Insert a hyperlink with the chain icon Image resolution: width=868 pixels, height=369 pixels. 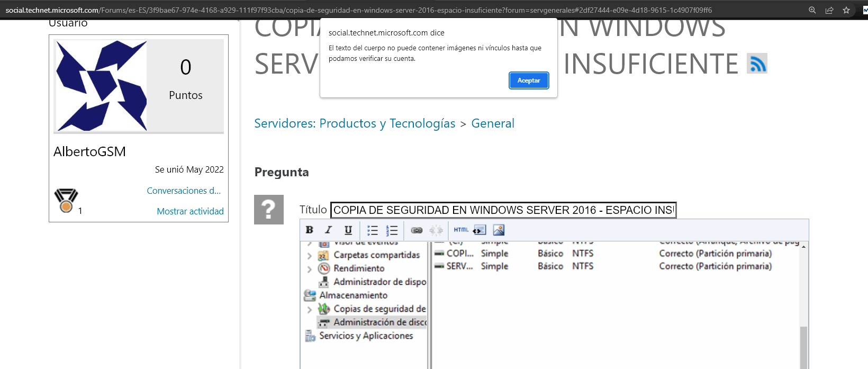pos(417,230)
